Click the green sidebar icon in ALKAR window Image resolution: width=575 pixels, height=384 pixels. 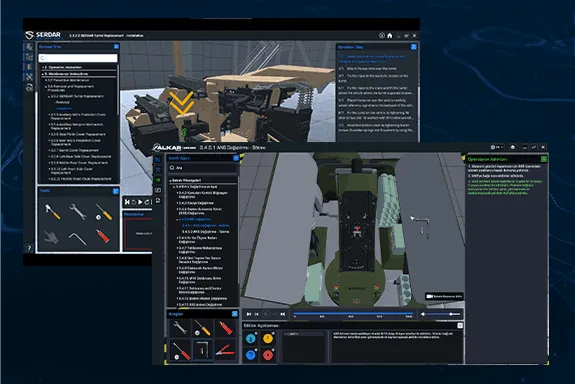[158, 180]
